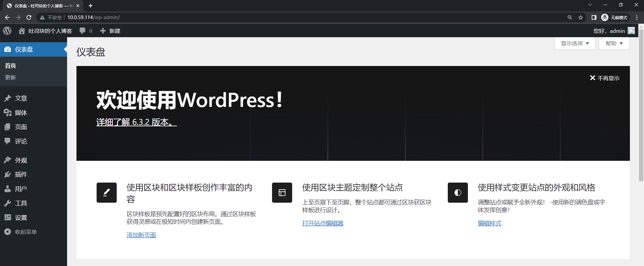This screenshot has height=266, width=644.
Task: Open 用户 menu label
Action: pyautogui.click(x=21, y=189)
